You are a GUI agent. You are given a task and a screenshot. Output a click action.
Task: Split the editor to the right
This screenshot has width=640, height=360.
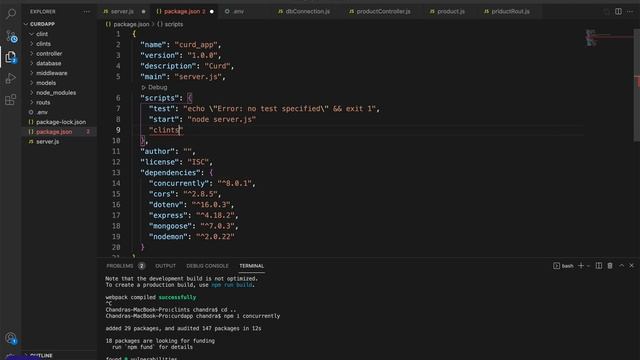pyautogui.click(x=618, y=11)
